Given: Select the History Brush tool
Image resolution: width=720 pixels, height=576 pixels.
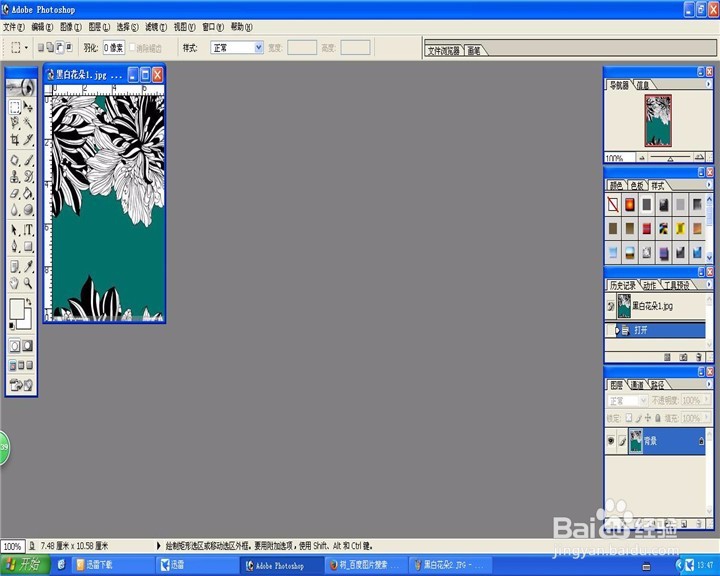Looking at the screenshot, I should (28, 176).
